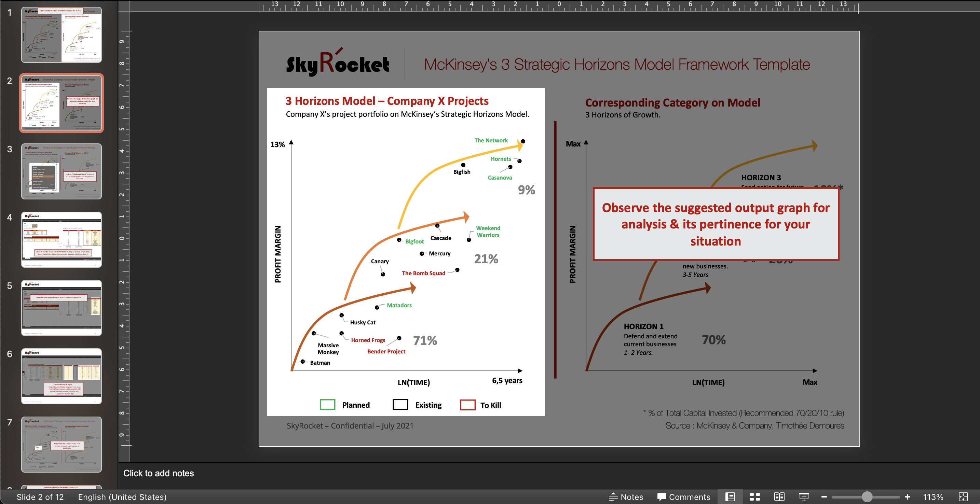Select the 'HORIZON 3' label
The image size is (980, 504).
coord(761,178)
